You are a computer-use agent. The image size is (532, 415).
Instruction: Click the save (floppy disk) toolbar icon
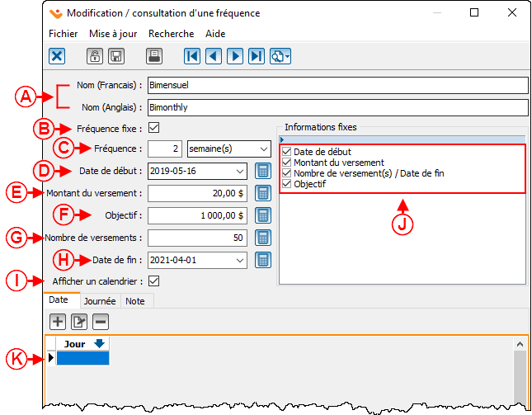(116, 56)
